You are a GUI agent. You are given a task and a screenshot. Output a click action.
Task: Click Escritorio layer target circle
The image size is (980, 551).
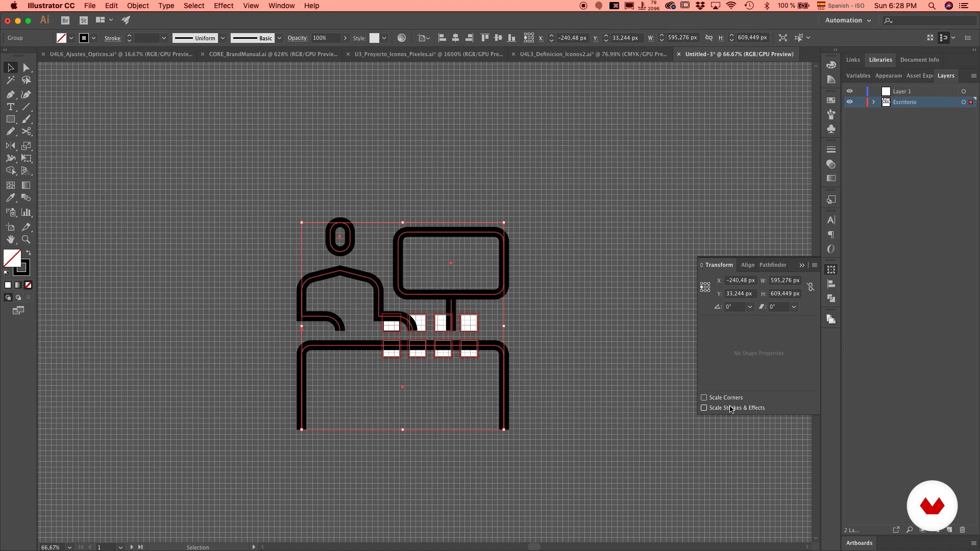(x=964, y=102)
